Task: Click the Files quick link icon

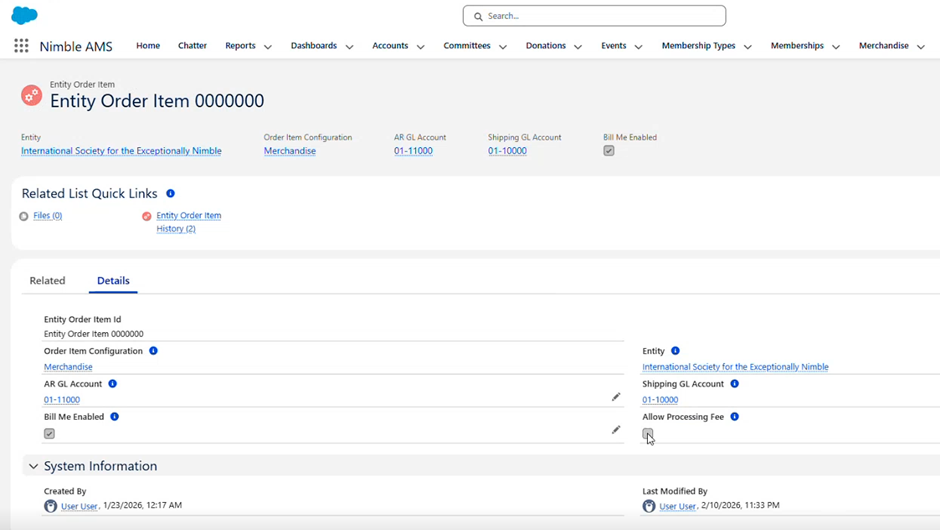Action: coord(23,216)
